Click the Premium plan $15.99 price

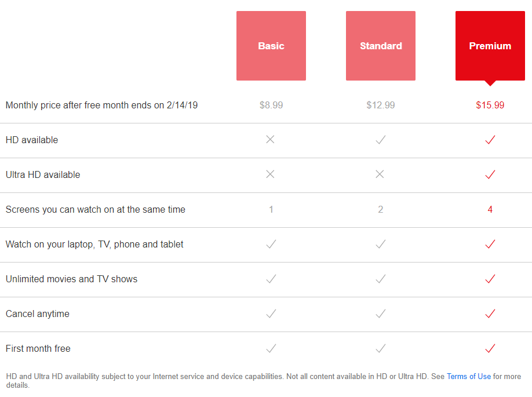[x=490, y=105]
